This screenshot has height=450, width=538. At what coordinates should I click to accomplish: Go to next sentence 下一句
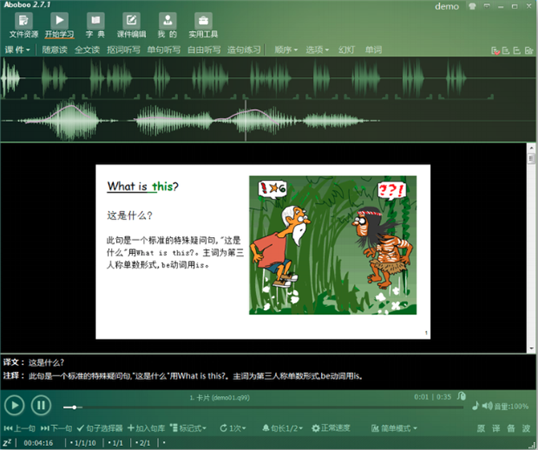[x=56, y=428]
